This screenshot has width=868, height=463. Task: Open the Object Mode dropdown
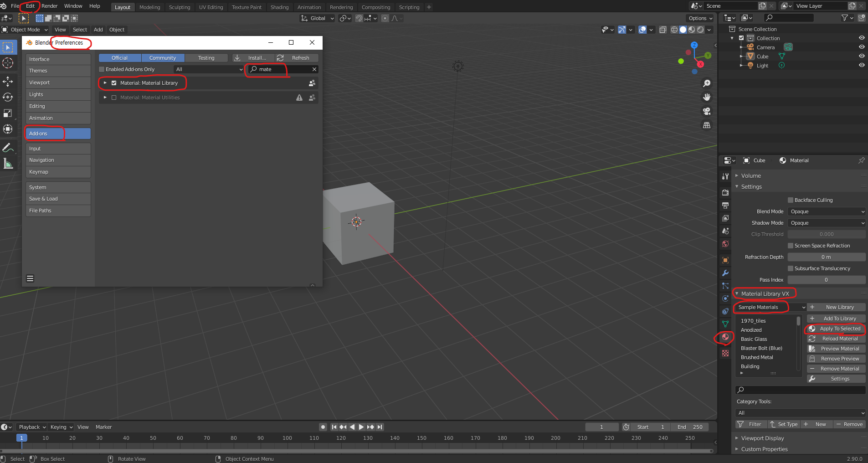[x=25, y=30]
